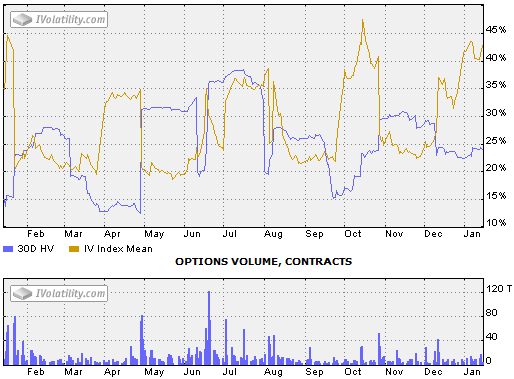Click the 45% label on volatility axis
514x379 pixels.
[496, 30]
